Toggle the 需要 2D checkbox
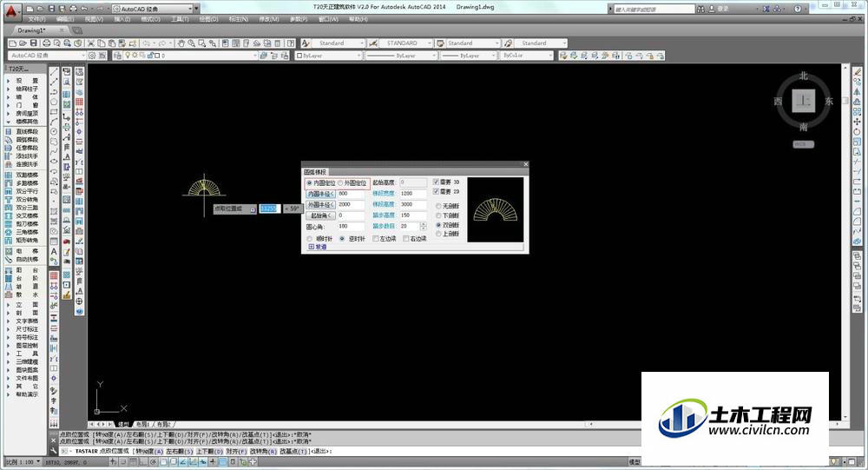The height and width of the screenshot is (470, 868). click(437, 191)
